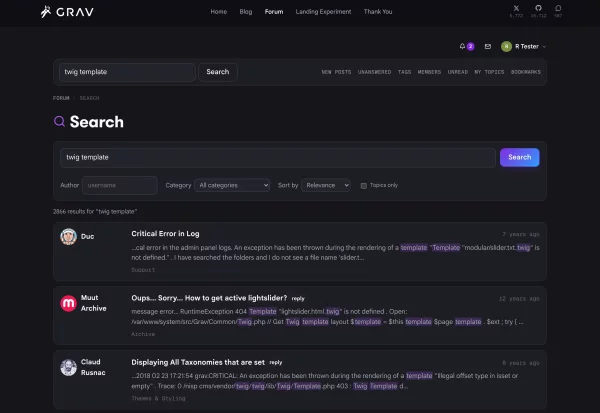Open the New Posts tab
Viewport: 600px width, 413px height.
pos(336,72)
